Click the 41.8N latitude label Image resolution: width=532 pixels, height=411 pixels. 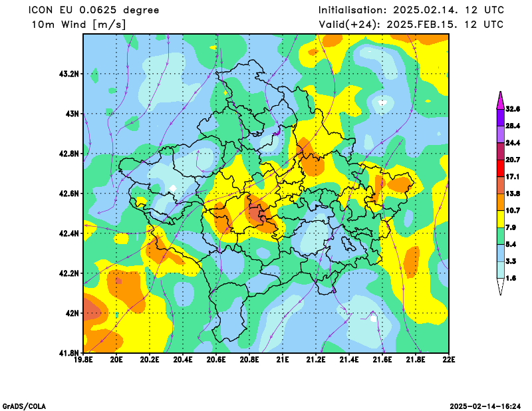pyautogui.click(x=69, y=353)
